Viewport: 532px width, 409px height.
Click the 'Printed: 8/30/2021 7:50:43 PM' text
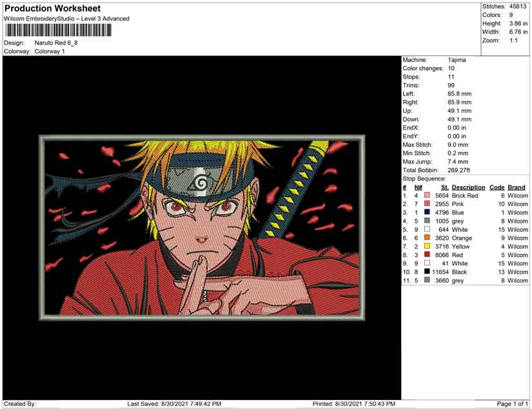tap(354, 404)
